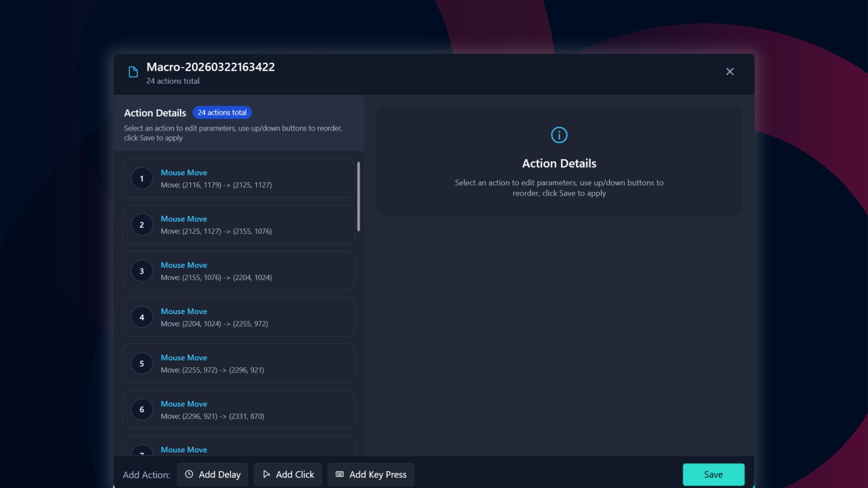Viewport: 868px width, 488px height.
Task: Click the step number 3 circle
Action: coord(142,271)
